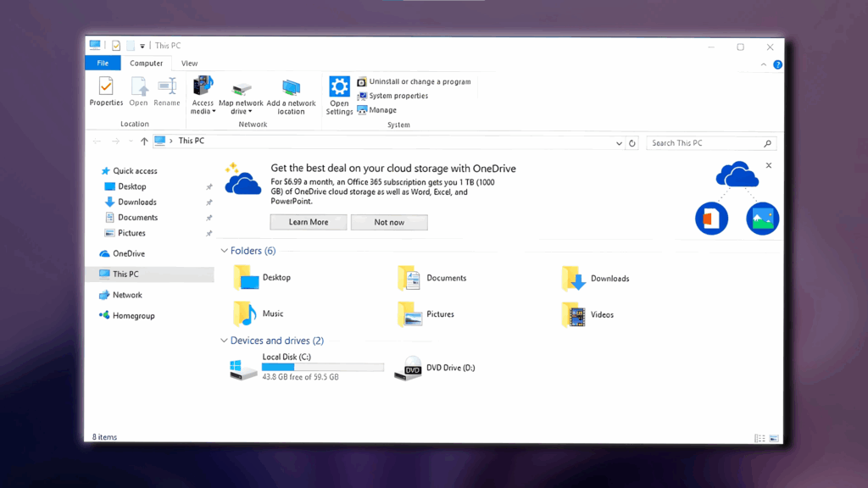This screenshot has height=488, width=868.
Task: Dismiss OneDrive offer with Not now
Action: 389,222
